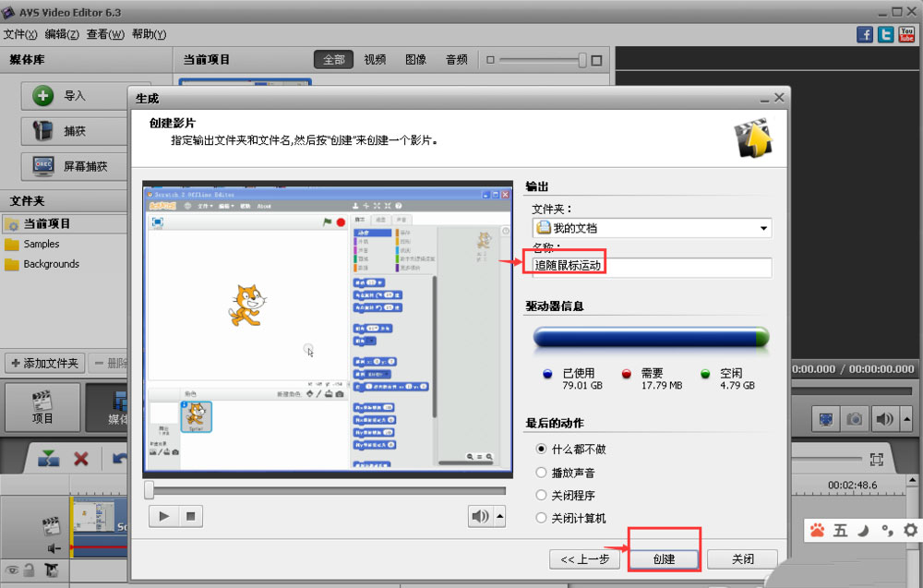Open the 文件夹 output folder dropdown
Viewport: 923px width, 588px height.
point(763,228)
